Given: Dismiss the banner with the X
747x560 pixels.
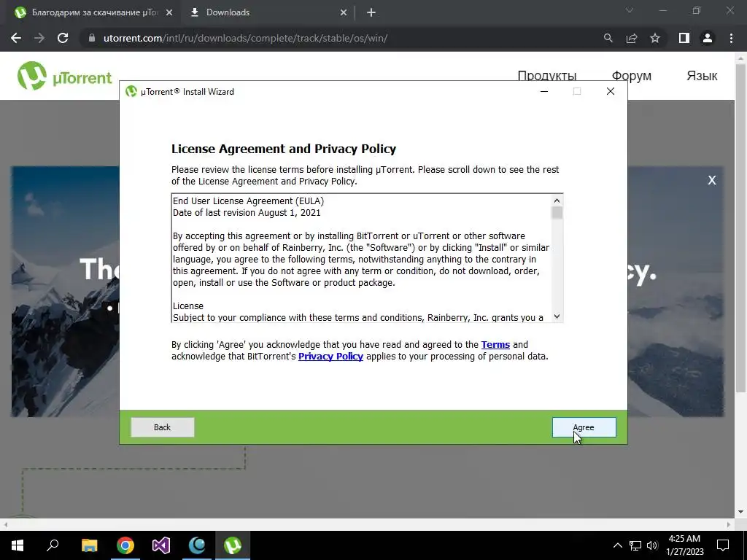Looking at the screenshot, I should tap(712, 180).
